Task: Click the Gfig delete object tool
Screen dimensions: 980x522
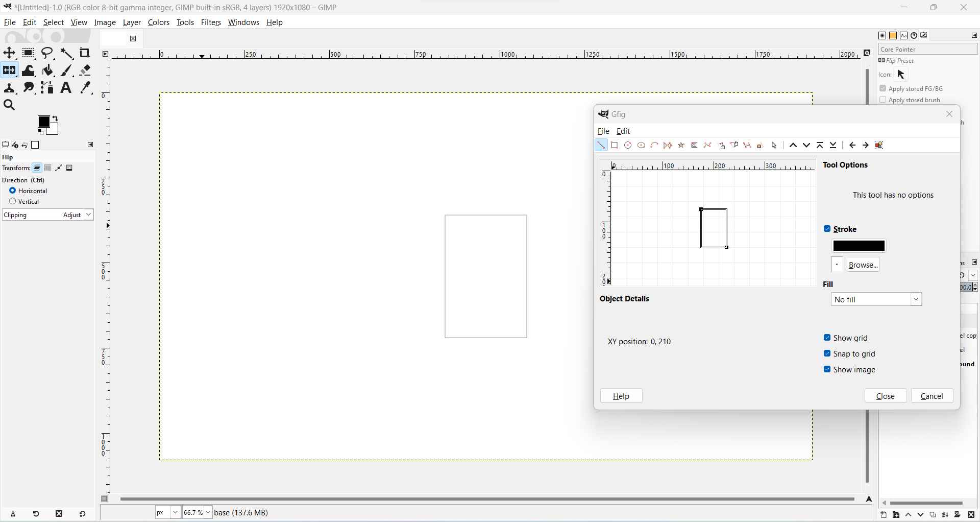Action: (761, 146)
